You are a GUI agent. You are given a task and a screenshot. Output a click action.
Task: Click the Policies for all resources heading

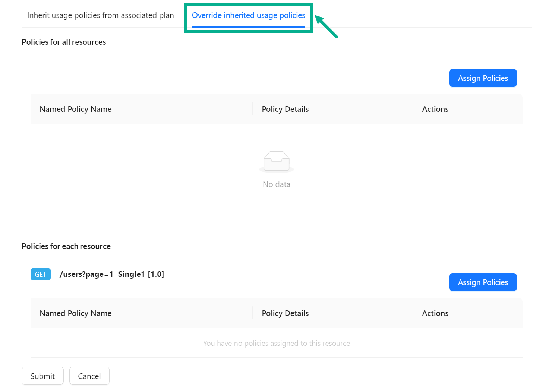click(64, 42)
